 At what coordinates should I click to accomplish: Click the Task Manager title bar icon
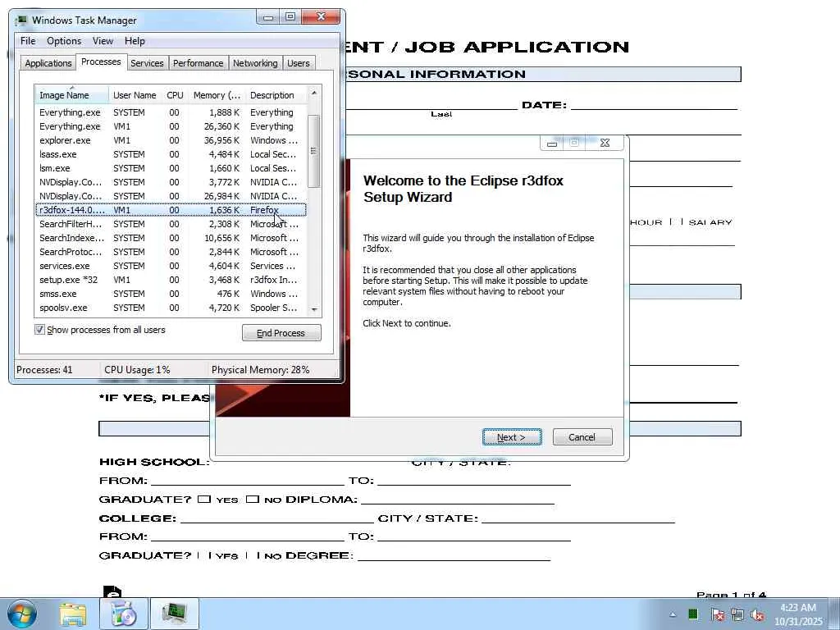(x=21, y=21)
